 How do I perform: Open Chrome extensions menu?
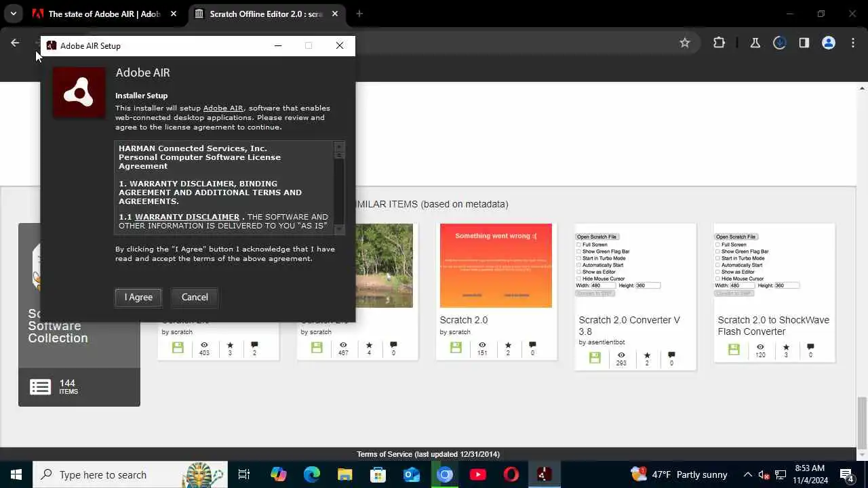(x=719, y=43)
